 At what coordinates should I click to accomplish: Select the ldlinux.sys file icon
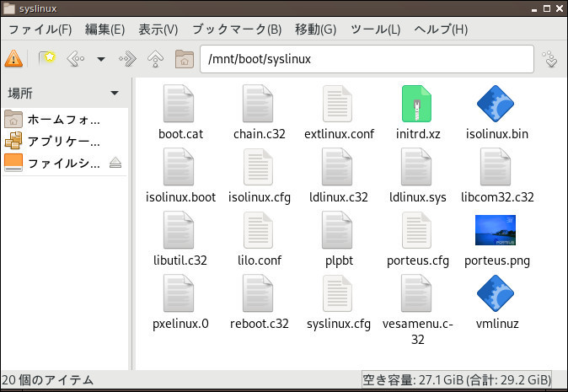(416, 166)
